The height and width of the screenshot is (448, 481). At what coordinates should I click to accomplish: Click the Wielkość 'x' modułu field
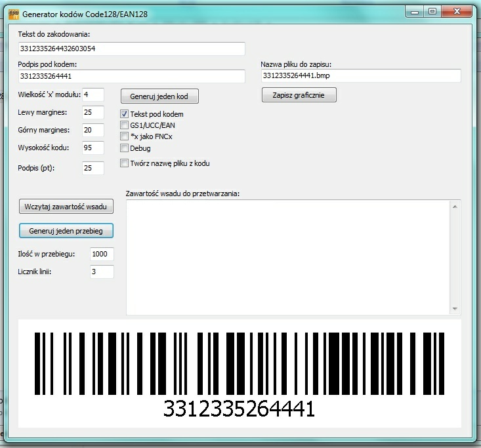tap(93, 94)
